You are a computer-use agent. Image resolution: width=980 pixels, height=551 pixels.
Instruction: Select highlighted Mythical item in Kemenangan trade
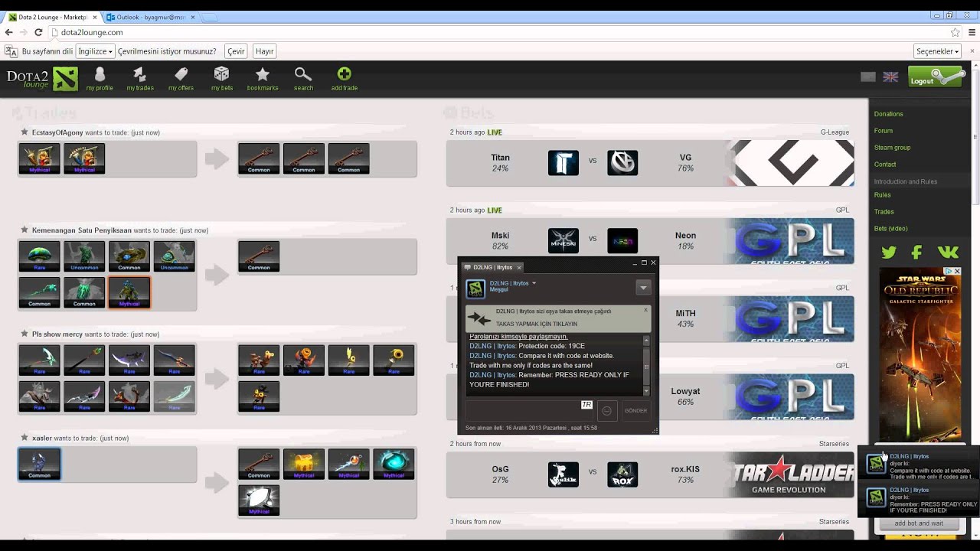[x=129, y=292]
